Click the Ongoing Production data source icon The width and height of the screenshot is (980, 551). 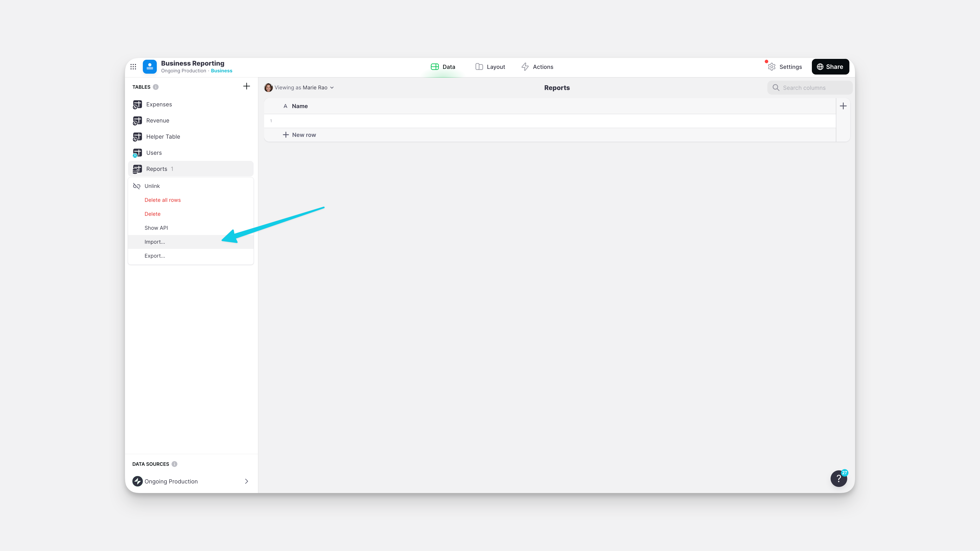138,481
